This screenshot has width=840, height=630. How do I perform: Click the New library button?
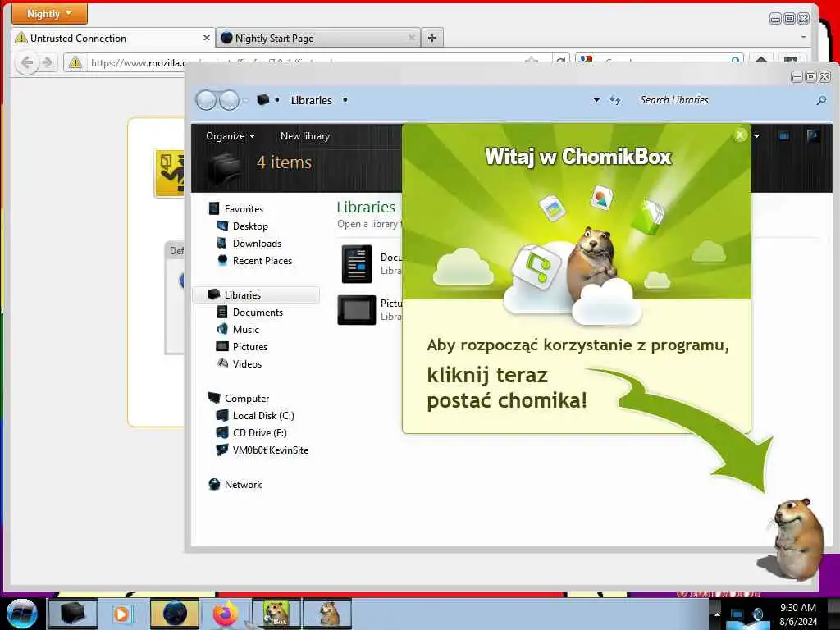[x=305, y=136]
